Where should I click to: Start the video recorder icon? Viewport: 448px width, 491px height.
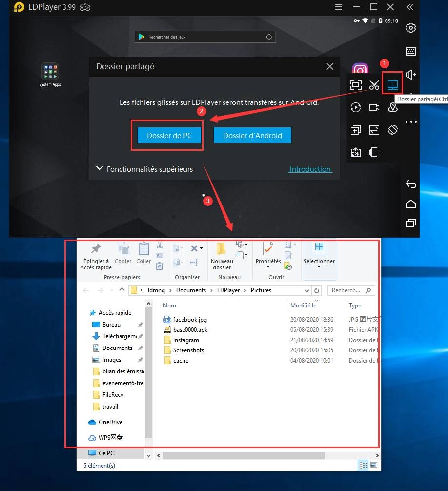[374, 107]
